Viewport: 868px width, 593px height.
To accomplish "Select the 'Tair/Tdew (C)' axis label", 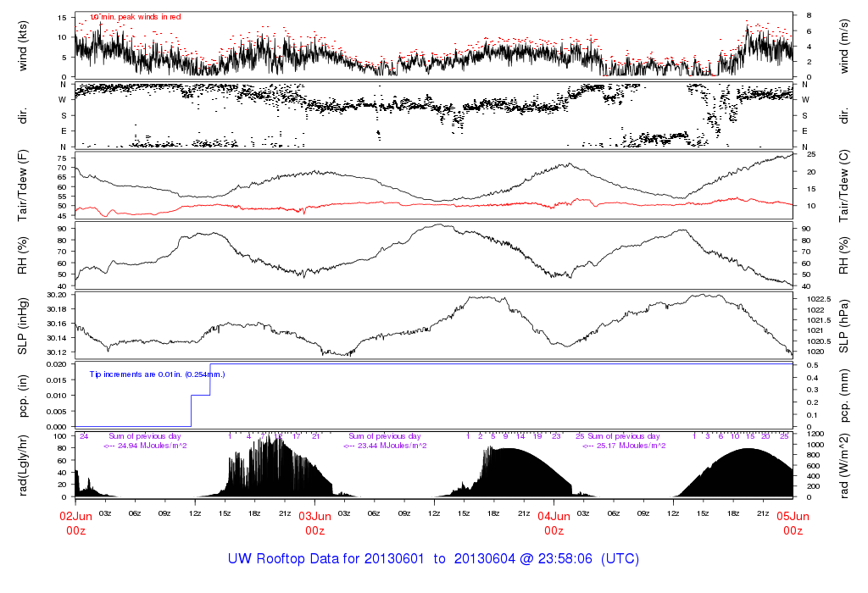I will 844,184.
